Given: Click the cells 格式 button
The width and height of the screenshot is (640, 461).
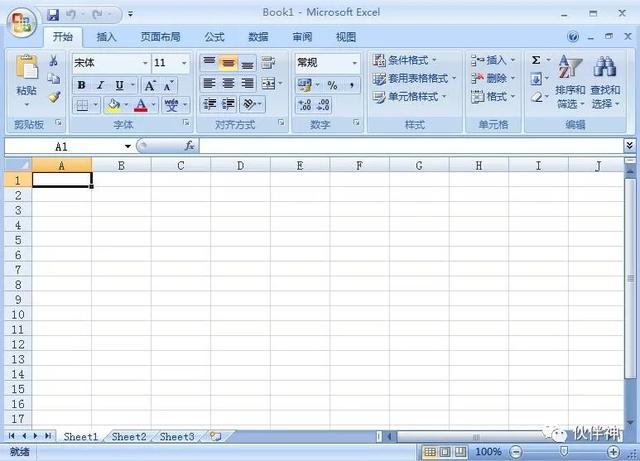Looking at the screenshot, I should 492,97.
